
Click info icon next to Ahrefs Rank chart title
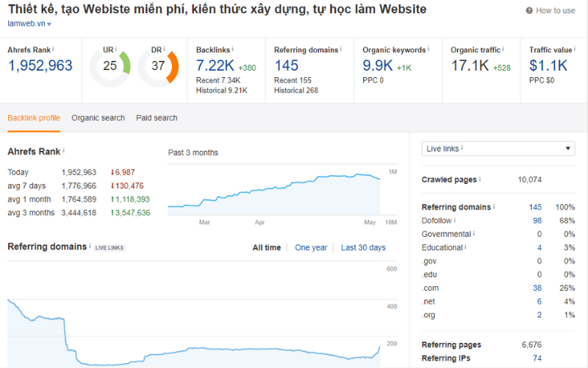tap(64, 151)
